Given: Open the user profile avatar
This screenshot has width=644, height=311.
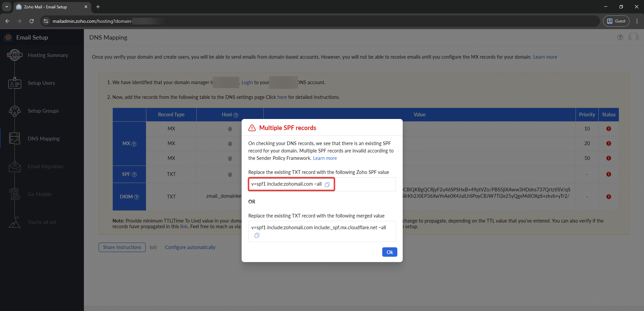Looking at the screenshot, I should tap(633, 37).
